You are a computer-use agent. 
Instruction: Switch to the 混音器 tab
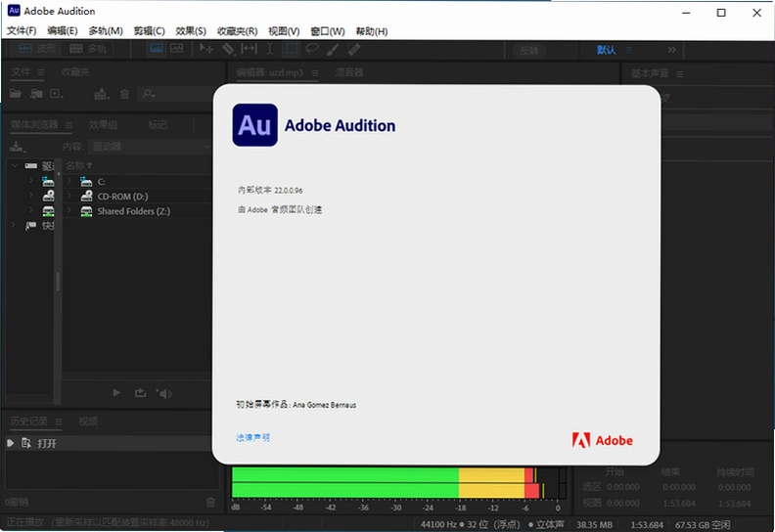point(349,72)
